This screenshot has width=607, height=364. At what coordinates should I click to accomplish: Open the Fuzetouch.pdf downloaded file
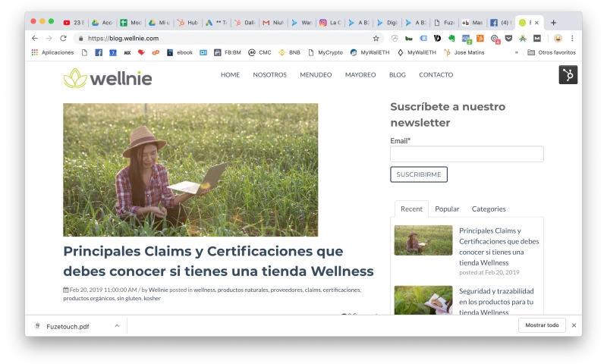pos(68,327)
